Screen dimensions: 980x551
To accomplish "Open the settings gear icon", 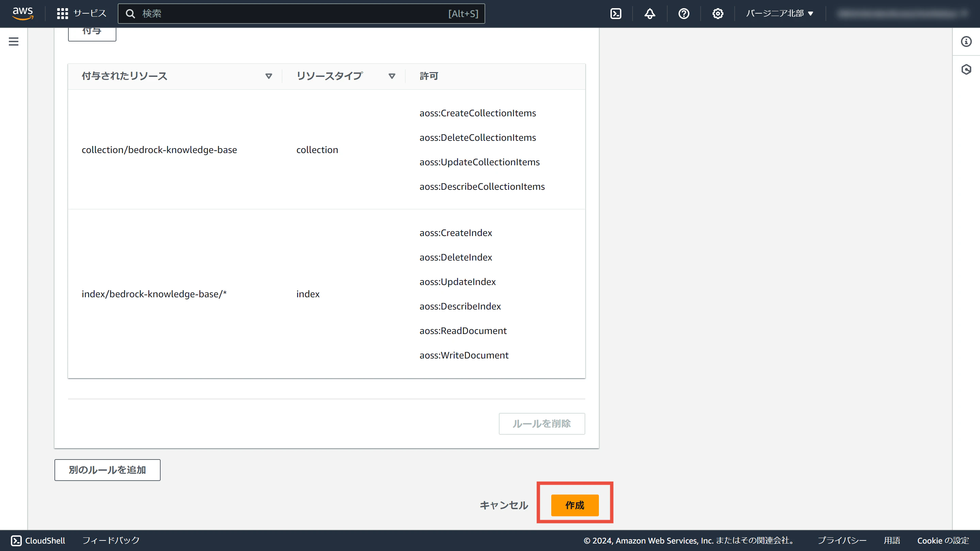I will tap(718, 14).
